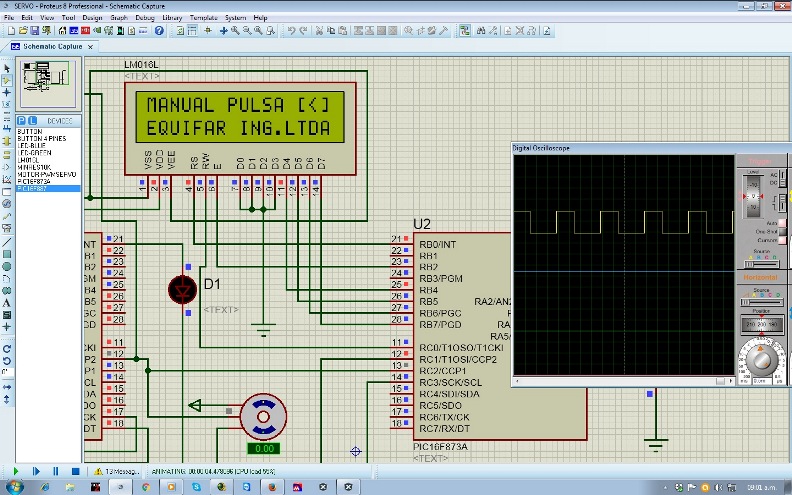Flip the part vertically with the Y-mirror icon
Screen dimensions: 792x495
(7, 399)
